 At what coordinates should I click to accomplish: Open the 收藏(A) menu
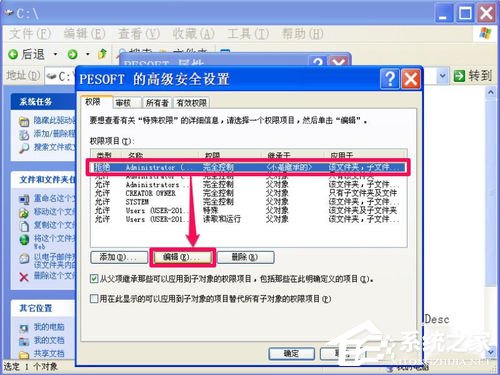[193, 34]
